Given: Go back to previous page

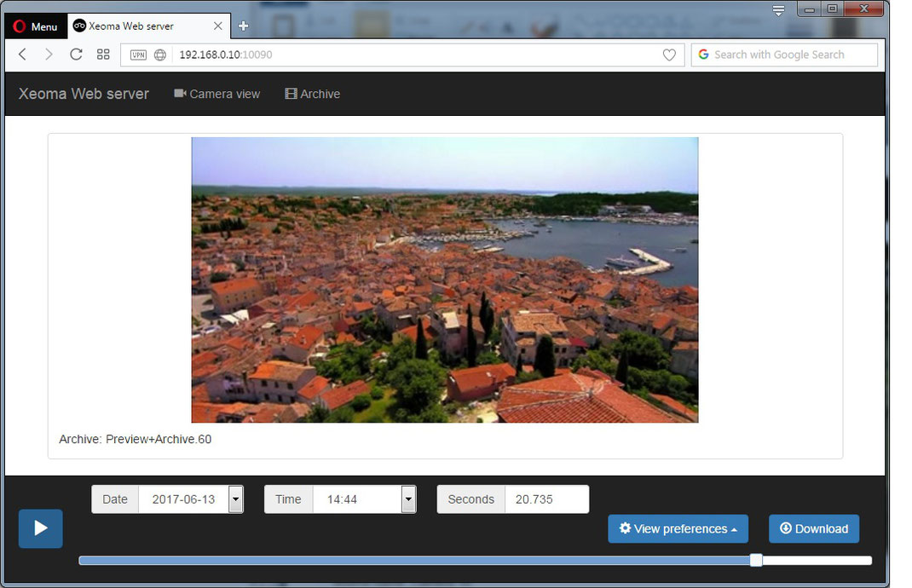Looking at the screenshot, I should click(x=23, y=55).
